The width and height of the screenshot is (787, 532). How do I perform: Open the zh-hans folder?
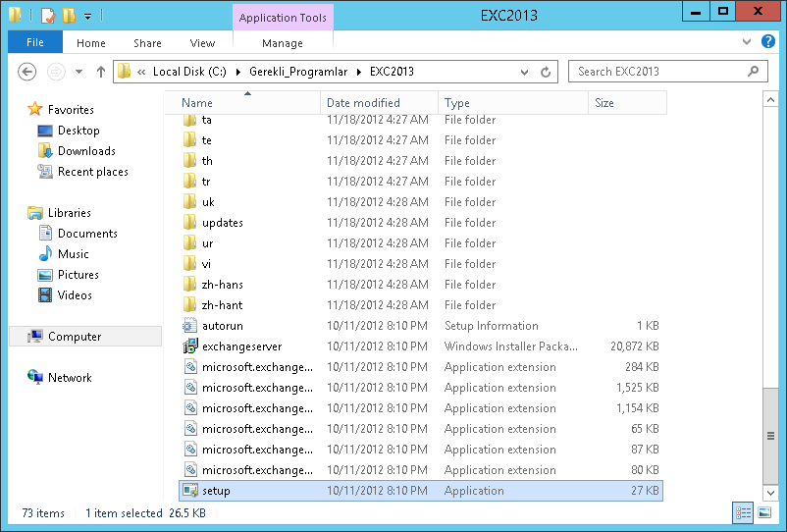tap(421, 284)
